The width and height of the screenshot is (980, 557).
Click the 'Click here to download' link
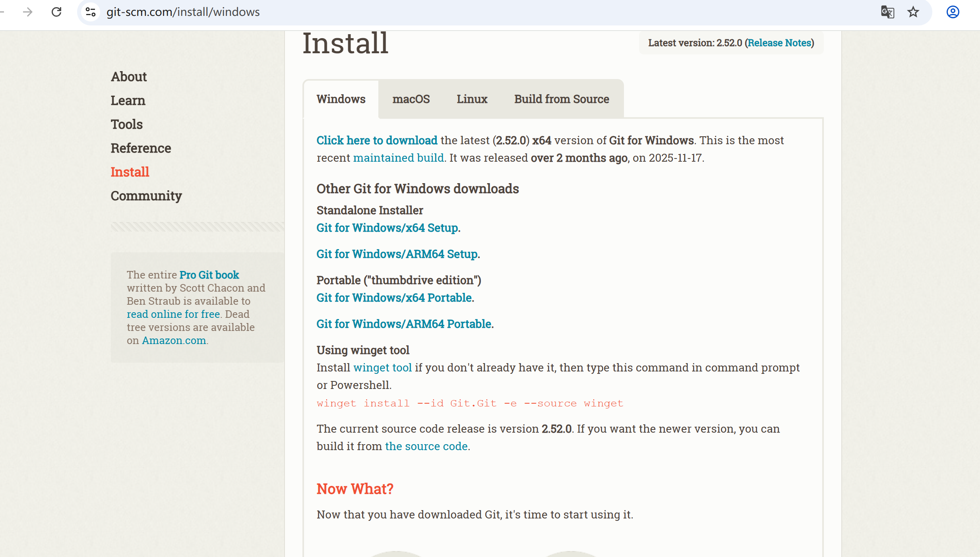tap(376, 140)
